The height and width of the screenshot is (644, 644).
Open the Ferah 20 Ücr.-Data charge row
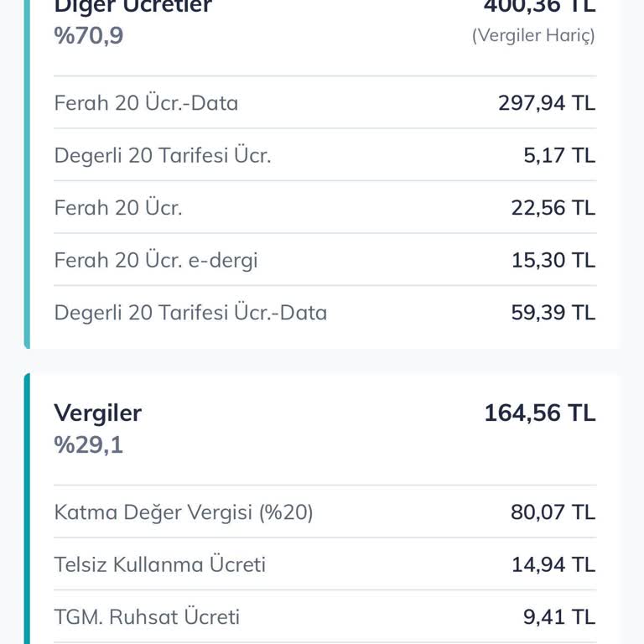(146, 103)
